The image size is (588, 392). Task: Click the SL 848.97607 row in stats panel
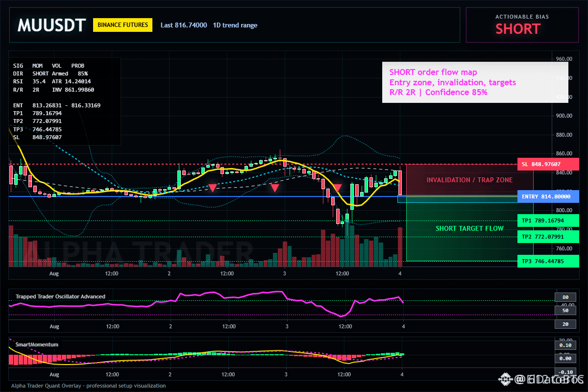(x=37, y=137)
